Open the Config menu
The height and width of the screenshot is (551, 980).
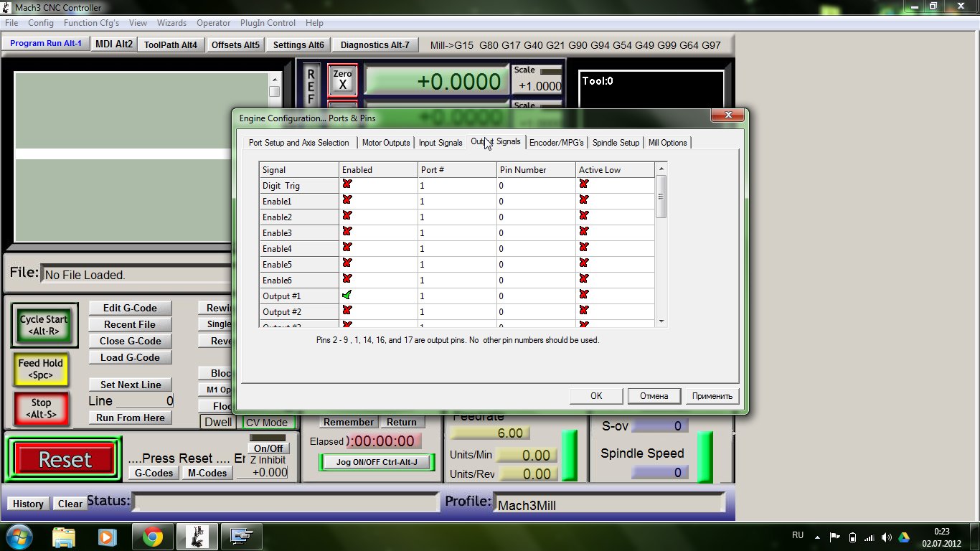click(41, 23)
